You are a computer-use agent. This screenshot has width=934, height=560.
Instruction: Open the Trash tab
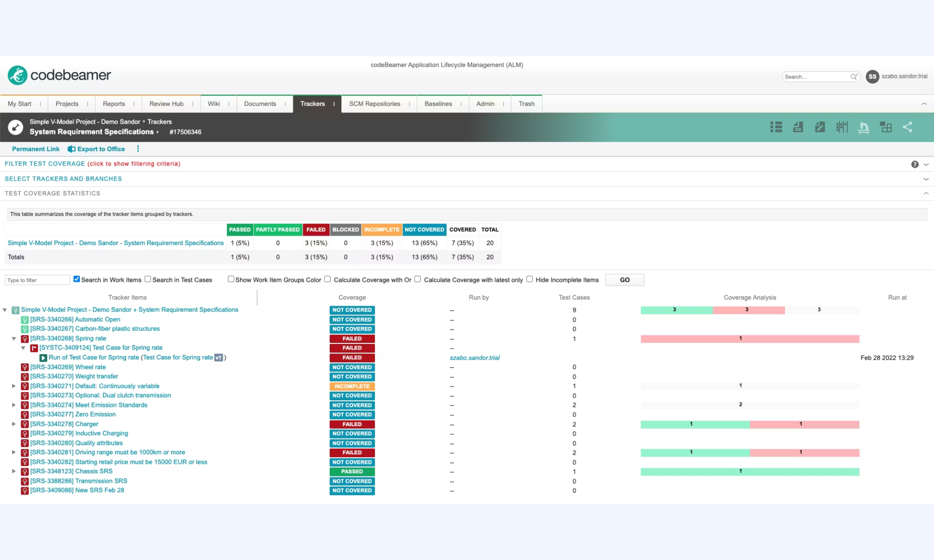click(x=526, y=104)
